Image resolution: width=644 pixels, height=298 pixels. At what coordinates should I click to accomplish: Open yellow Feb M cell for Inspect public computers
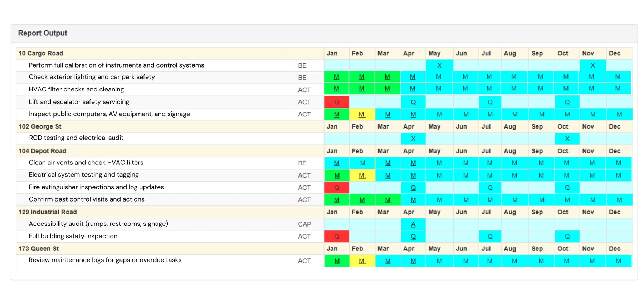362,114
